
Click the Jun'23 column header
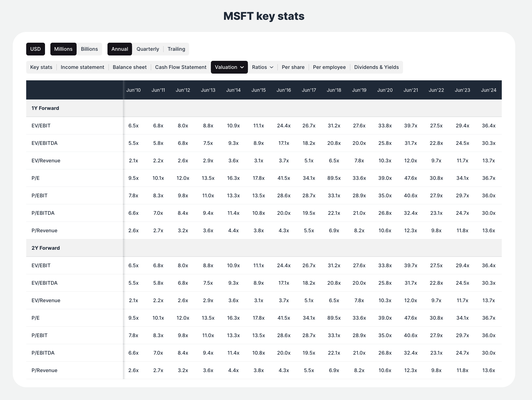click(462, 90)
